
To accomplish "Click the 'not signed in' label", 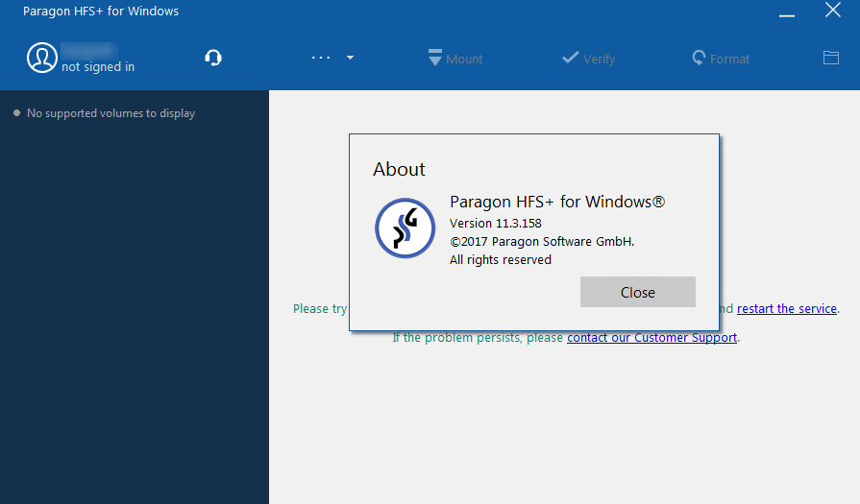I will [98, 67].
